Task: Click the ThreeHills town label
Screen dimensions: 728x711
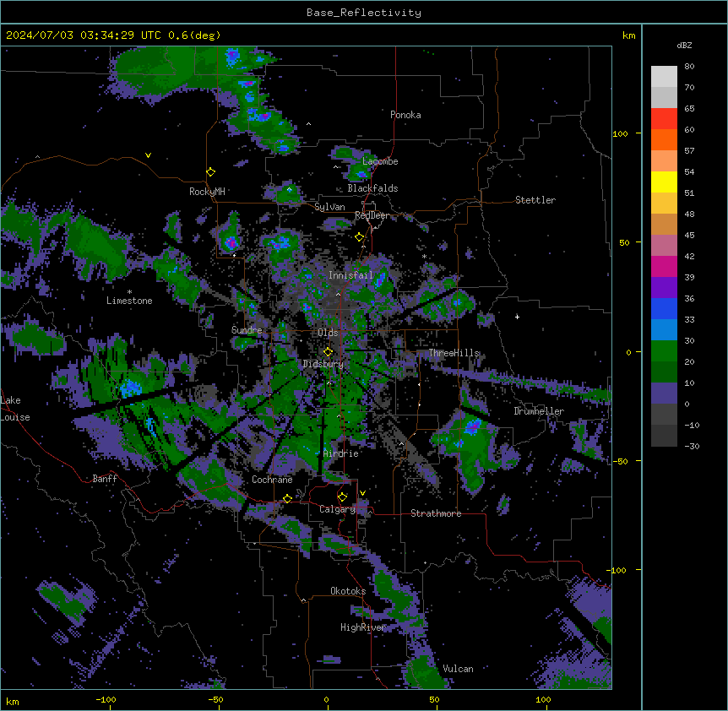Action: (x=454, y=353)
